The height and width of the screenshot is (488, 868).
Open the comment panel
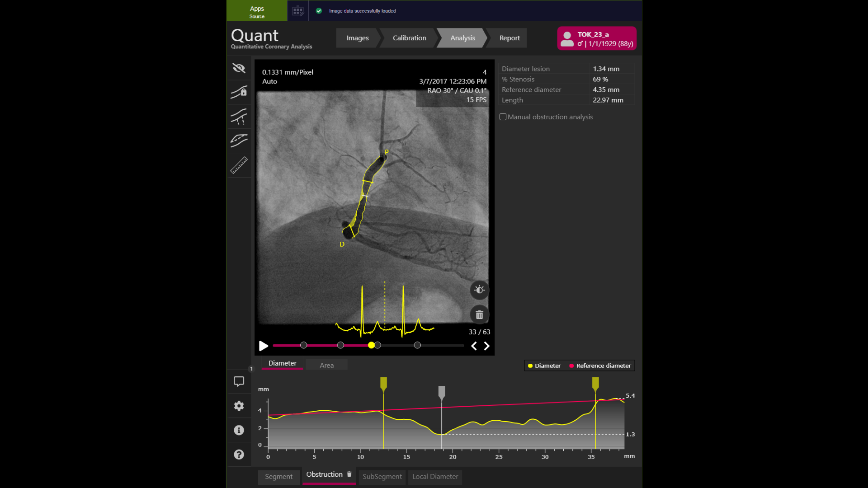(239, 381)
